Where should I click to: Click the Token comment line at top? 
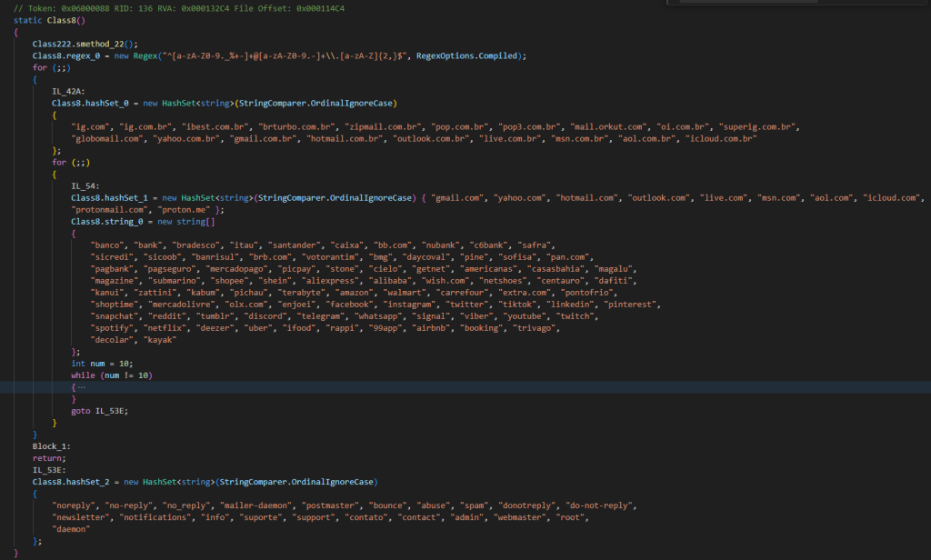(179, 8)
